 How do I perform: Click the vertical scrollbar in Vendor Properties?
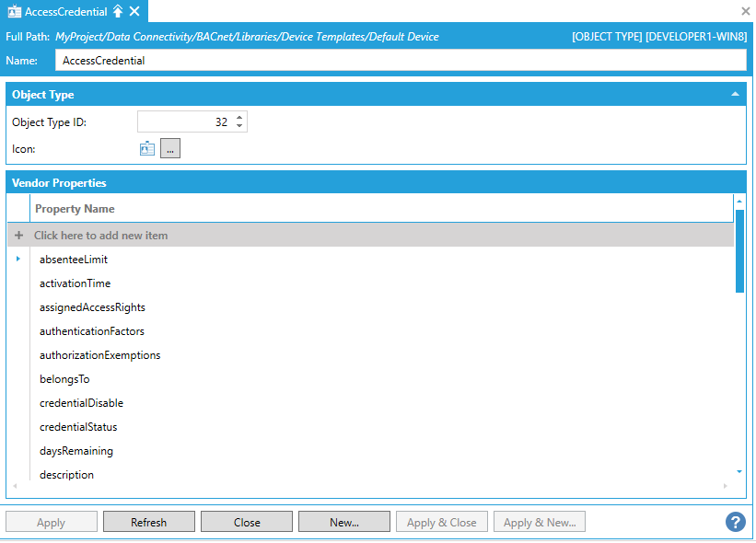click(x=739, y=250)
